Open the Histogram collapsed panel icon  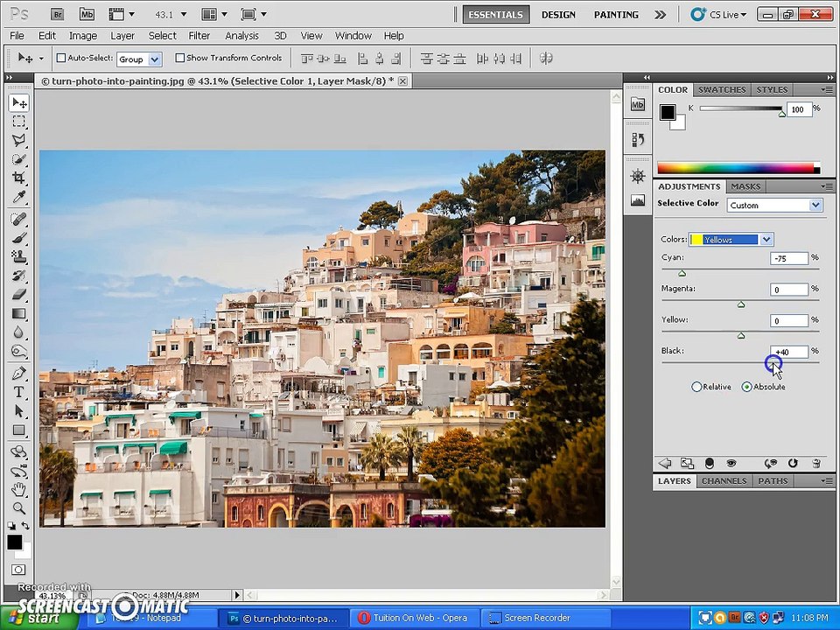pyautogui.click(x=638, y=201)
